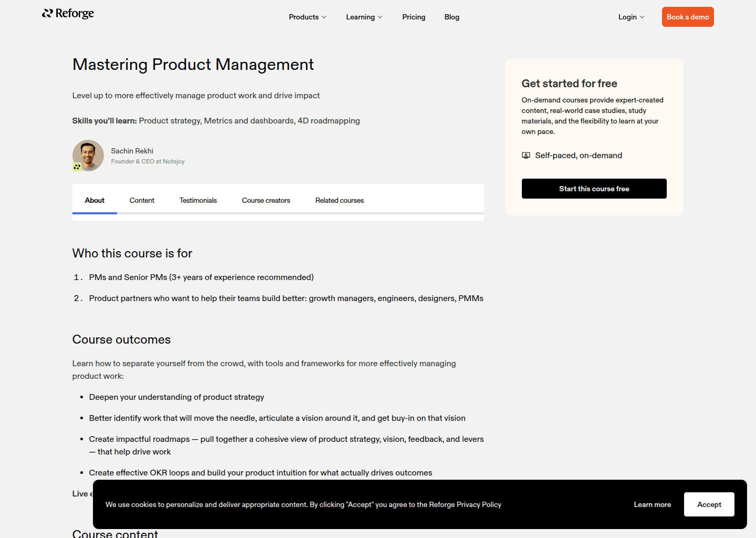Switch to the Testimonials tab
The image size is (756, 538).
pyautogui.click(x=198, y=200)
